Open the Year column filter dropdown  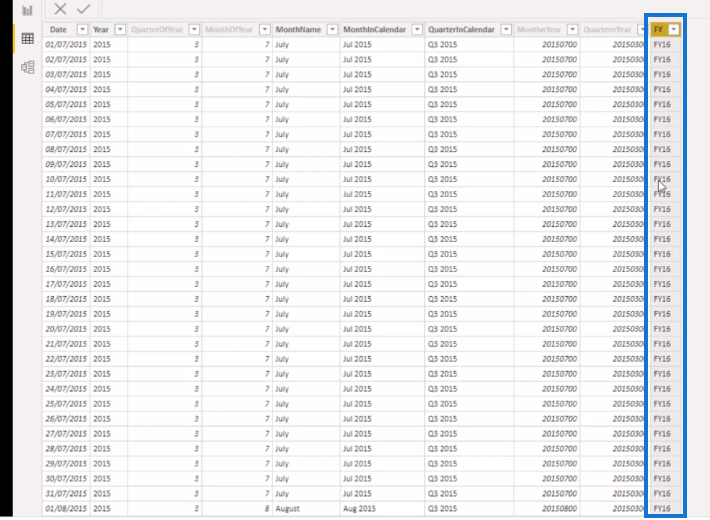pos(120,29)
